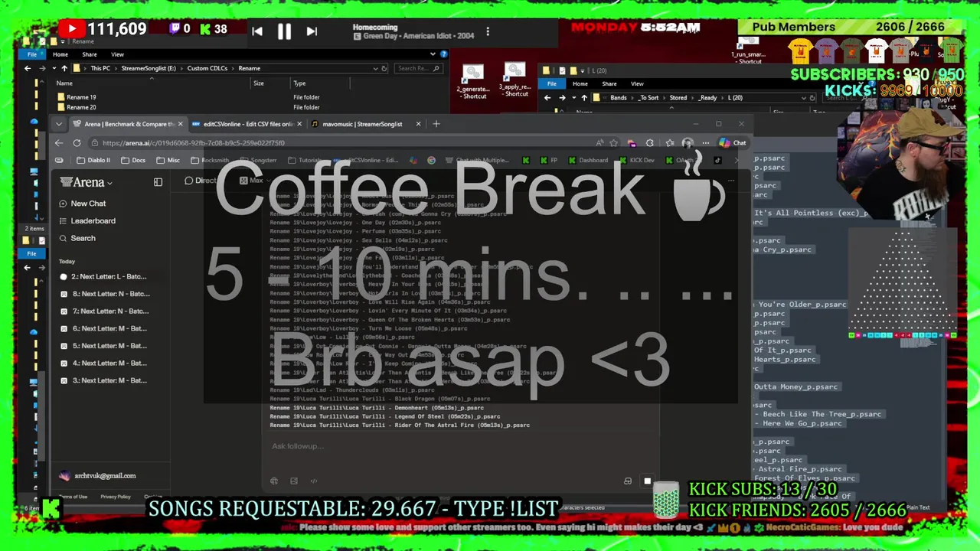980x551 pixels.
Task: Click the YouTube logo in overlay
Action: point(72,29)
